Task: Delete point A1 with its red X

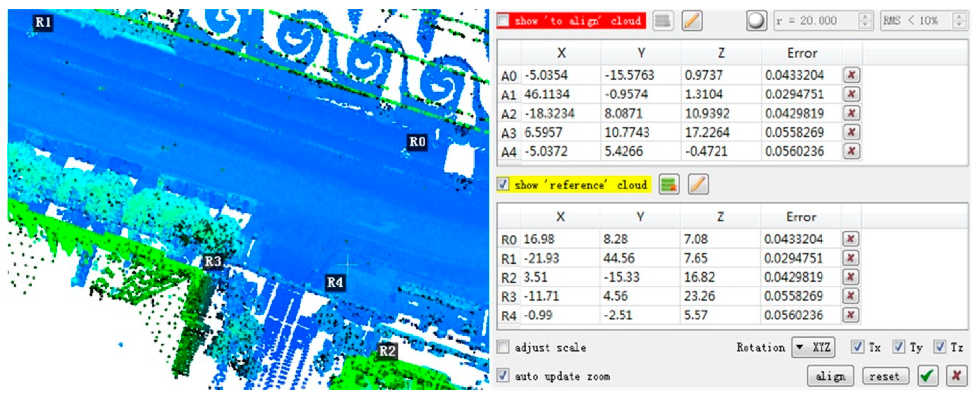Action: 852,94
